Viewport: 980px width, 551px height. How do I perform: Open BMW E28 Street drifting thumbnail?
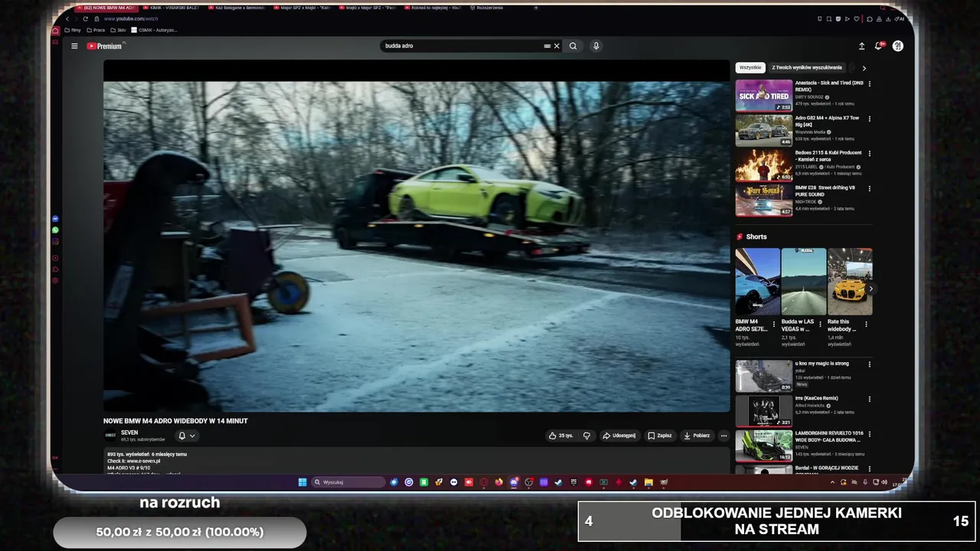tap(764, 201)
